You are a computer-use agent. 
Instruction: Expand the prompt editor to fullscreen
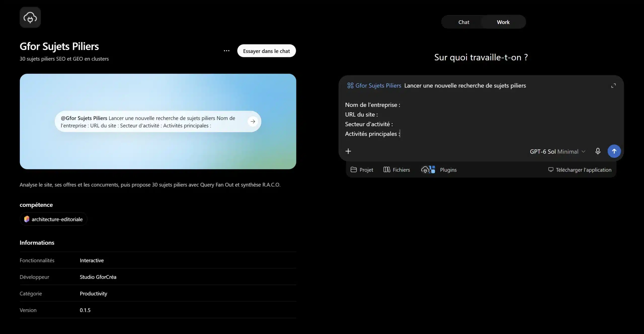(614, 86)
